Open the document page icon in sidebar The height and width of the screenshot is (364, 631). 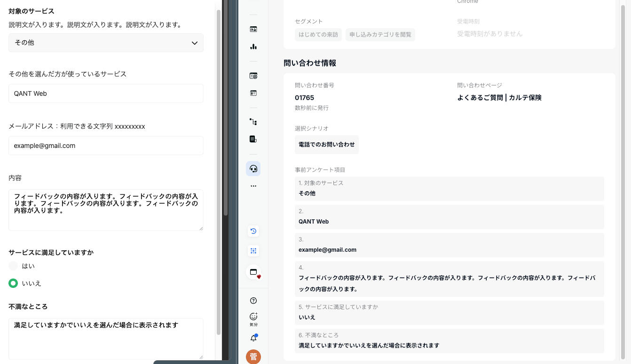tap(253, 139)
